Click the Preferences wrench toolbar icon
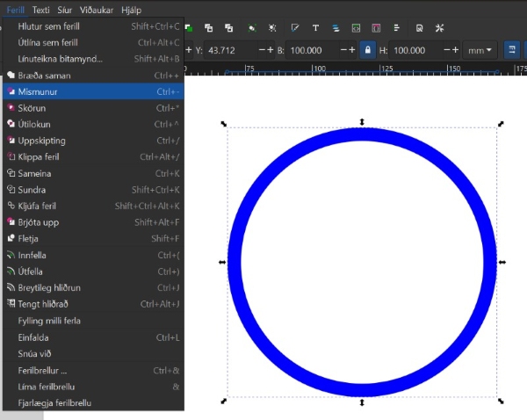 [441, 27]
